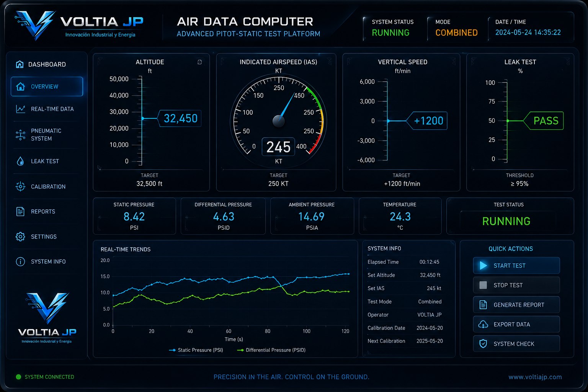Click the green System Connected indicator dot
The height and width of the screenshot is (392, 588).
[x=18, y=377]
